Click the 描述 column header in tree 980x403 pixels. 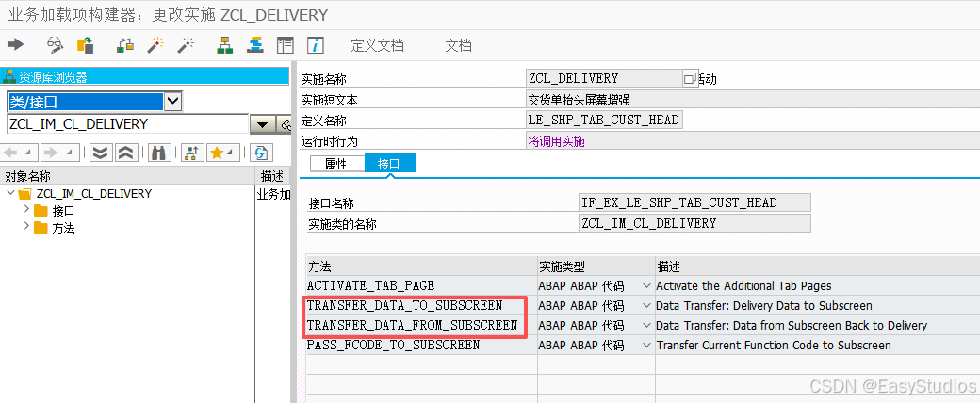tap(273, 175)
